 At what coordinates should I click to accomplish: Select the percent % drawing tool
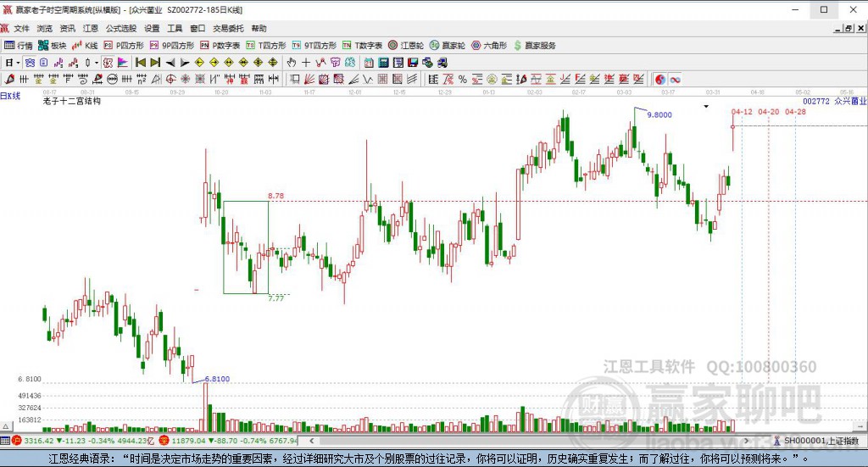[x=462, y=80]
